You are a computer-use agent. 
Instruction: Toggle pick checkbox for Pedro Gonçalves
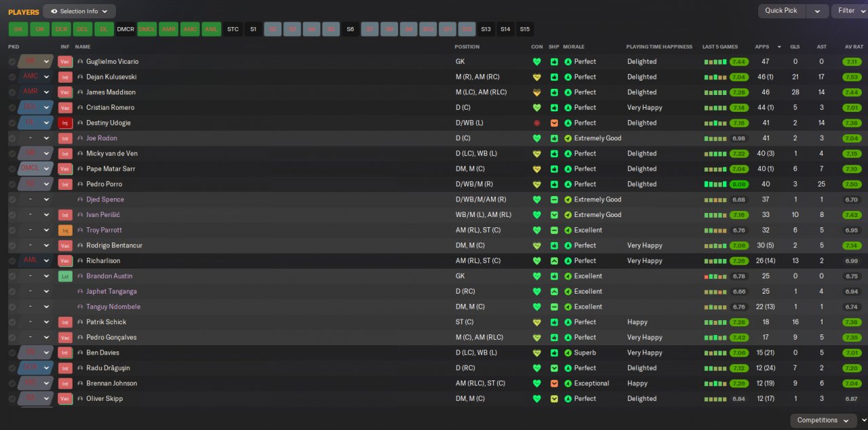click(12, 337)
